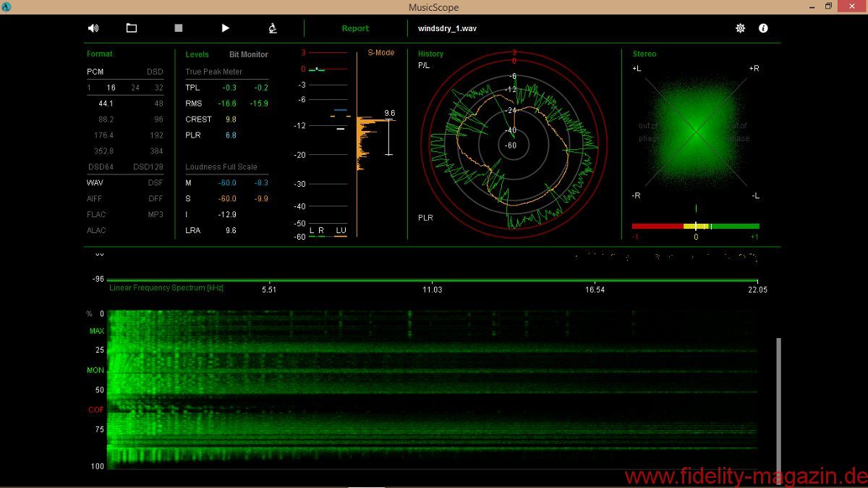Click the green Report button
The width and height of the screenshot is (868, 488).
(355, 29)
